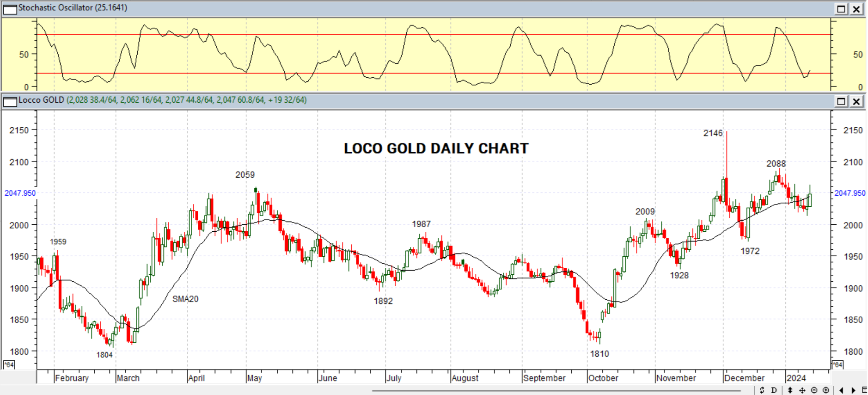This screenshot has width=868, height=395.
Task: Click the July label on date axis
Action: pyautogui.click(x=394, y=378)
